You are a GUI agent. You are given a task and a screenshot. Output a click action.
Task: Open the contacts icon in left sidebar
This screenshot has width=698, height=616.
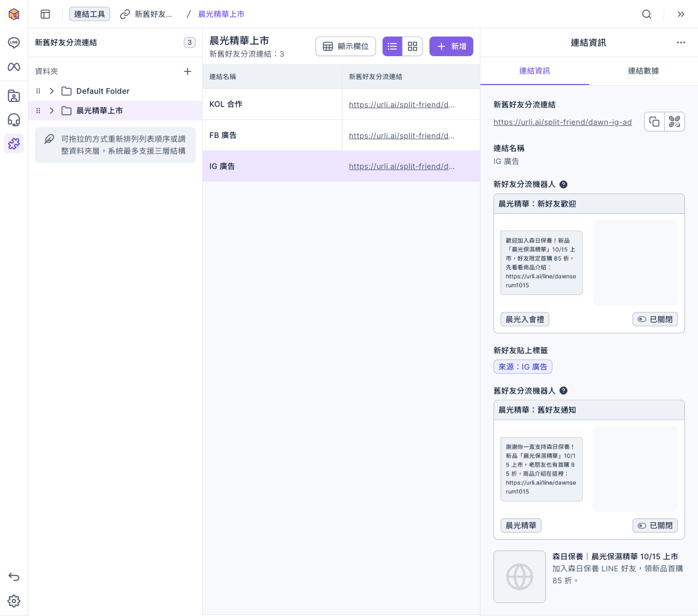click(14, 96)
